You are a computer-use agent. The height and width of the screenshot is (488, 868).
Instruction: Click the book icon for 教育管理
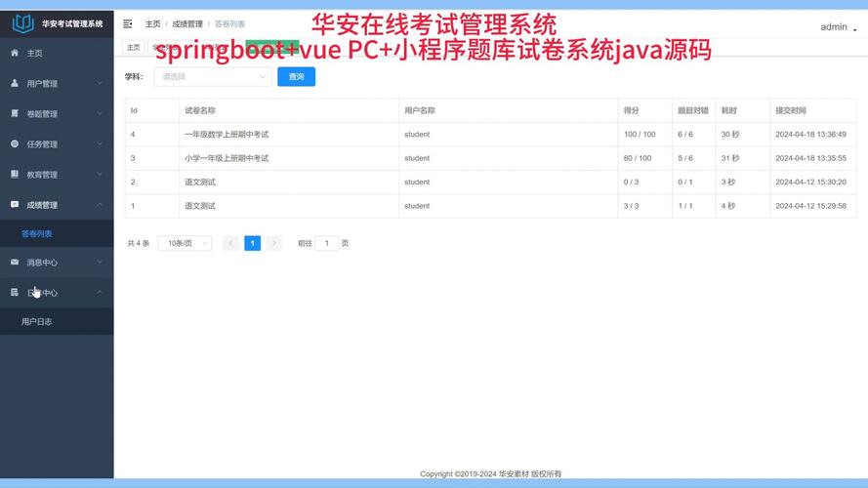(x=15, y=175)
